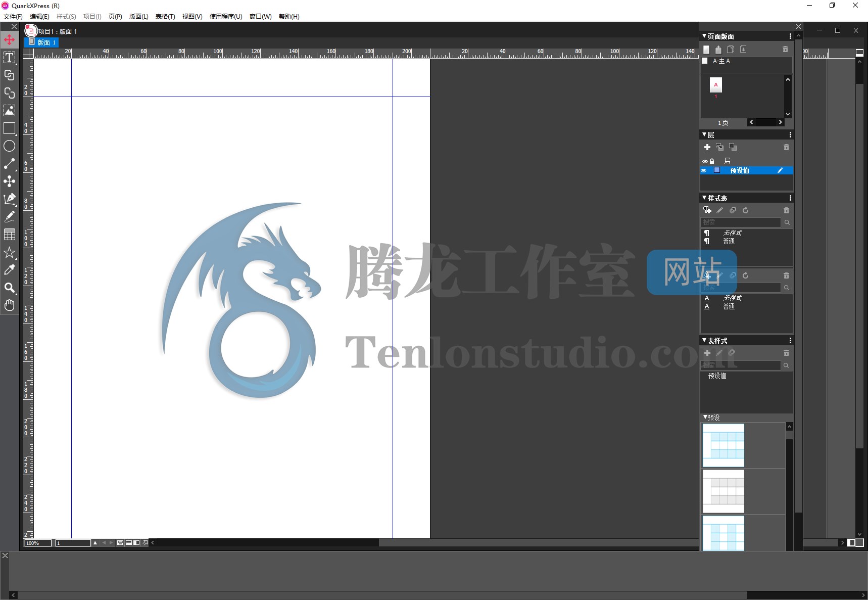This screenshot has width=868, height=600.
Task: Select the point selection tool under Line tool
Action: pyautogui.click(x=9, y=181)
